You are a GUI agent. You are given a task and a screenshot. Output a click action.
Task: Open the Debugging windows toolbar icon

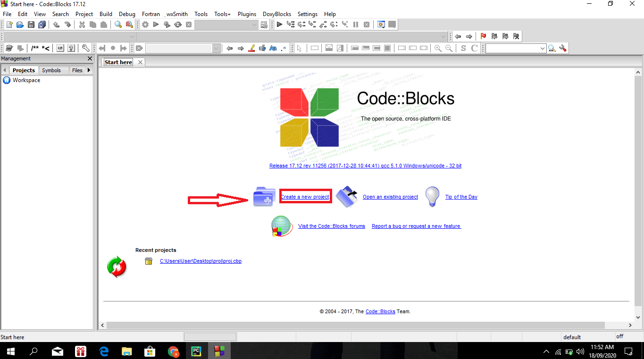[x=381, y=24]
